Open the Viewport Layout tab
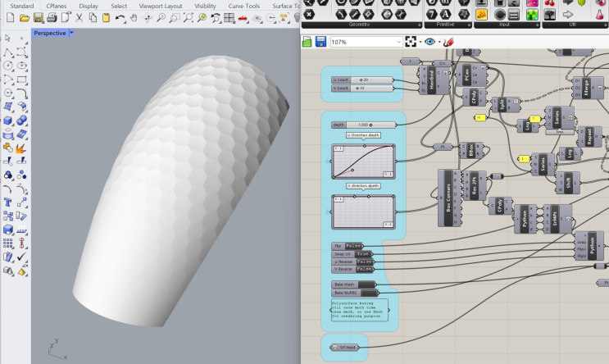The width and height of the screenshot is (609, 364). pyautogui.click(x=161, y=6)
